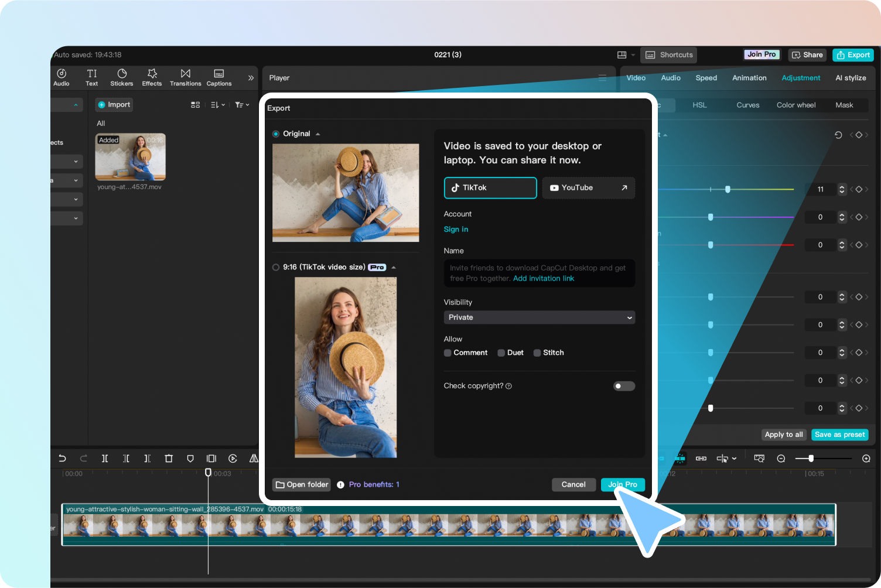881x588 pixels.
Task: Select the Effects tool
Action: 151,77
